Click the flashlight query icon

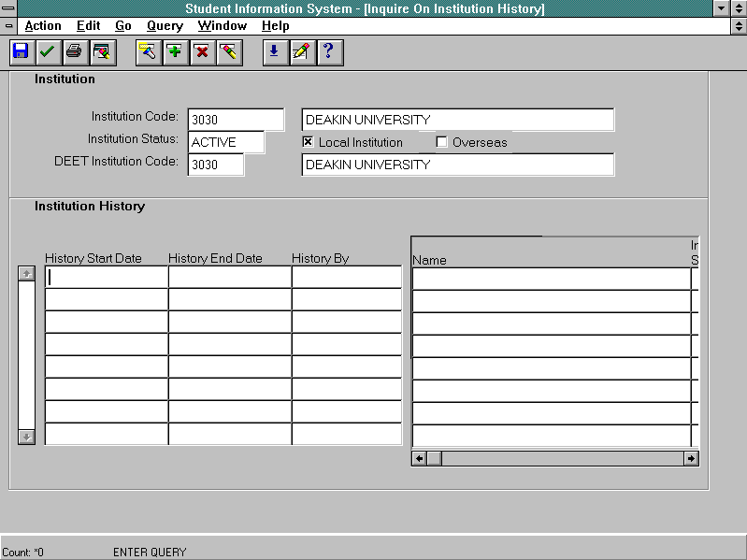[x=148, y=52]
